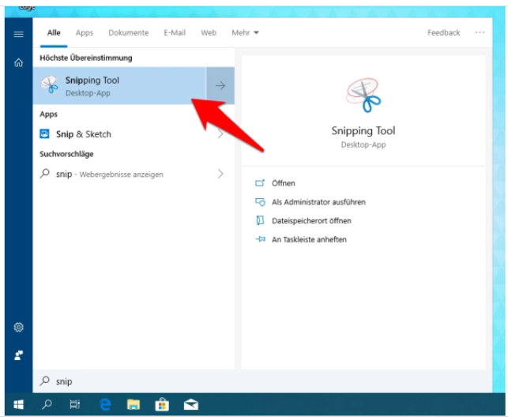Click the magnifier icon in the search box
This screenshot has width=508, height=420.
(x=44, y=381)
